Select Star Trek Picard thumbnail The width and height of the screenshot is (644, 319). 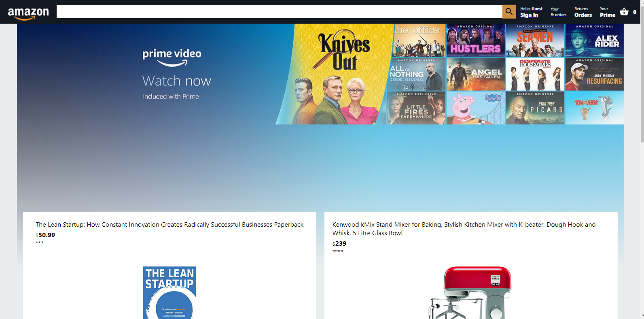pos(535,108)
